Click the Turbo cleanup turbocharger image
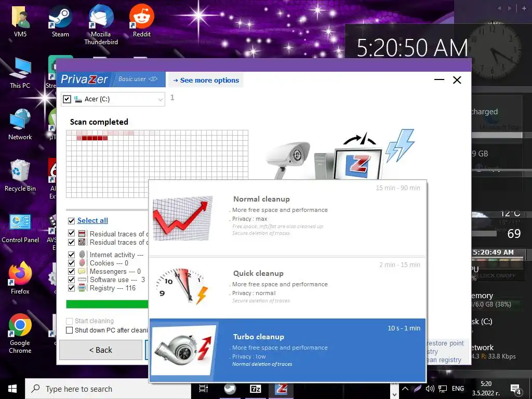 coord(183,350)
